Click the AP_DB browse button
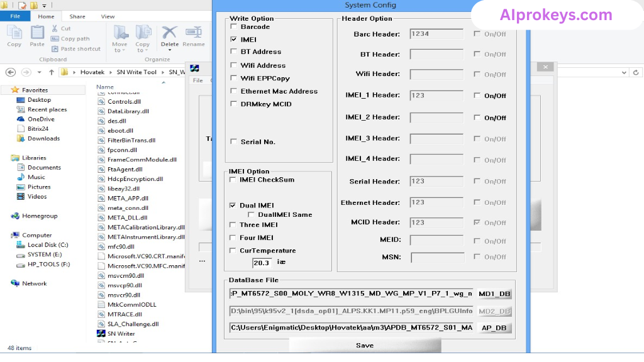The image size is (644, 362). tap(494, 328)
